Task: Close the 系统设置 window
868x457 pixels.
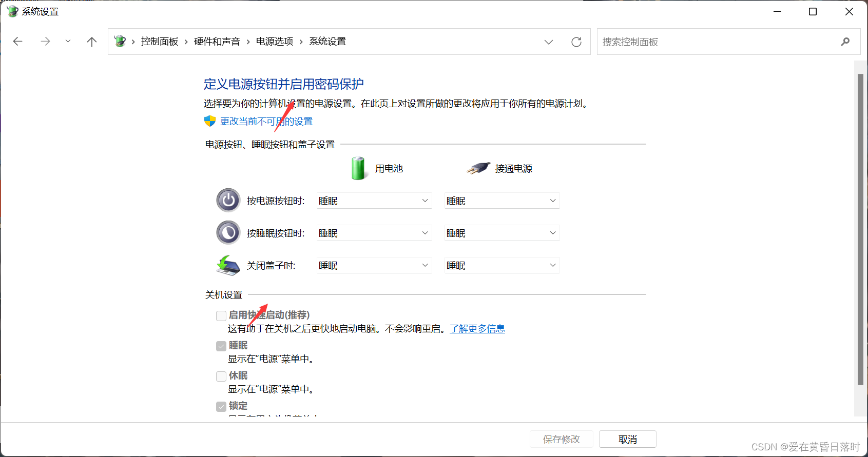Action: [849, 11]
